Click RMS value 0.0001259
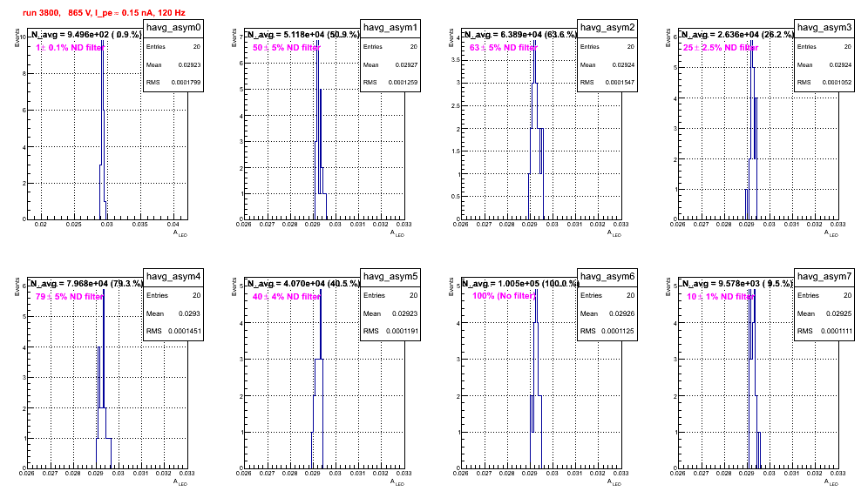The height and width of the screenshot is (498, 868). [403, 83]
